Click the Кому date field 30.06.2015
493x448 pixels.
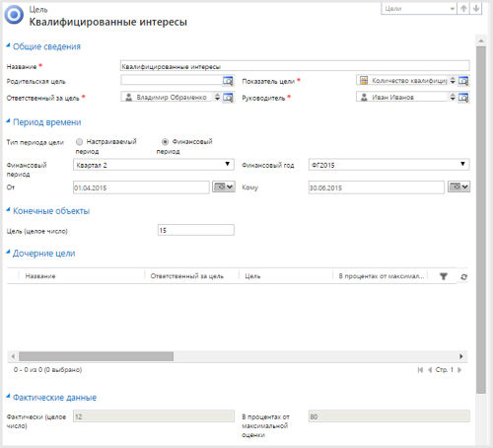click(377, 187)
